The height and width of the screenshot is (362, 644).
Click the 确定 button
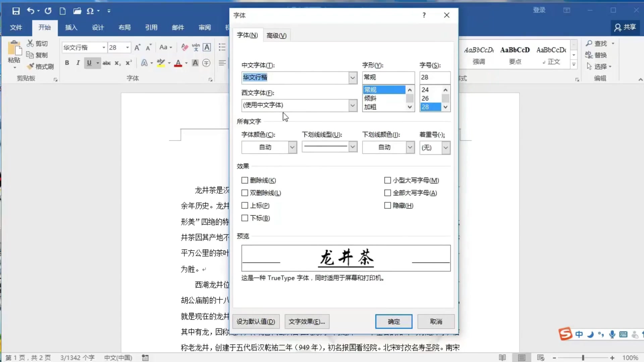(394, 321)
